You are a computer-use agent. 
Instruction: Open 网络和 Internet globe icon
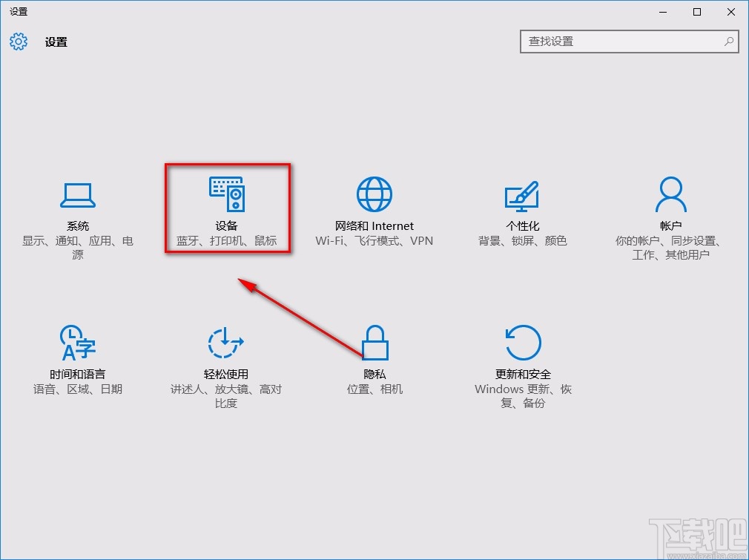[x=374, y=193]
